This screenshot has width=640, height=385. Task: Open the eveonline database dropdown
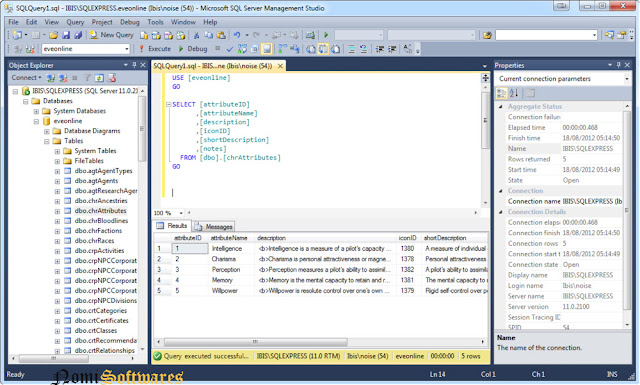pos(127,49)
